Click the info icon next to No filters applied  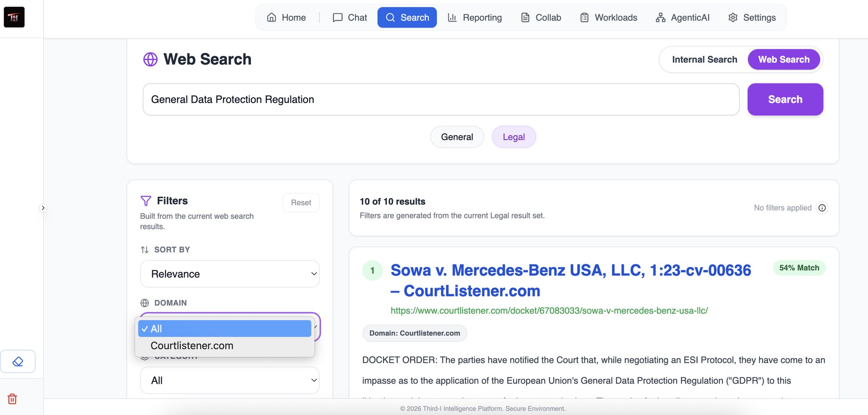(x=822, y=208)
